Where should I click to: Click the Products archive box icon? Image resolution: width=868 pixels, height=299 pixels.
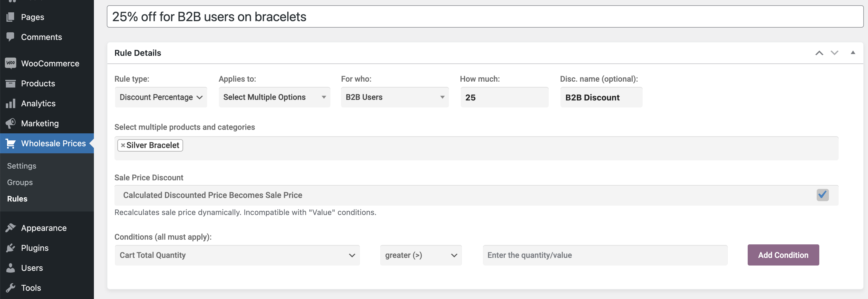(11, 83)
